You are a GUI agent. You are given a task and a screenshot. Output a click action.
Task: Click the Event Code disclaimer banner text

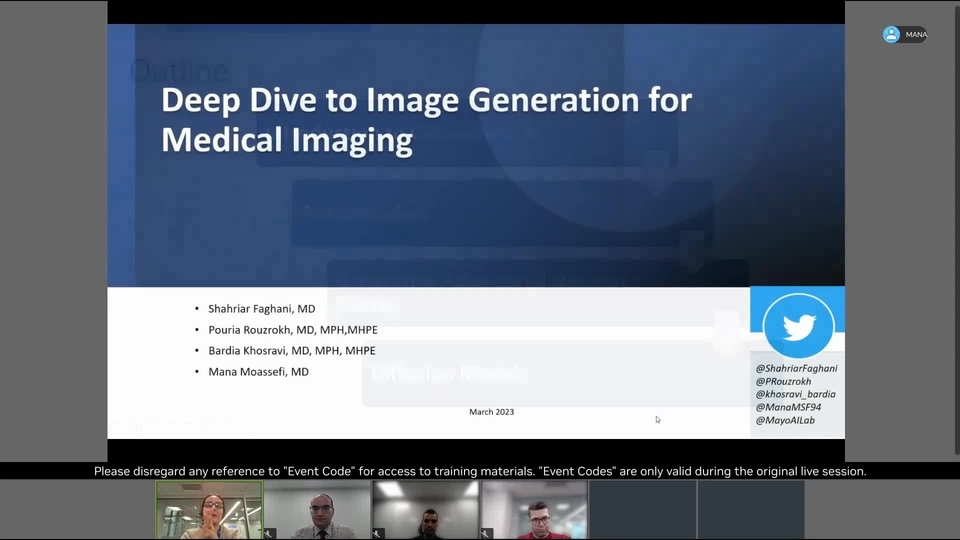pos(480,471)
